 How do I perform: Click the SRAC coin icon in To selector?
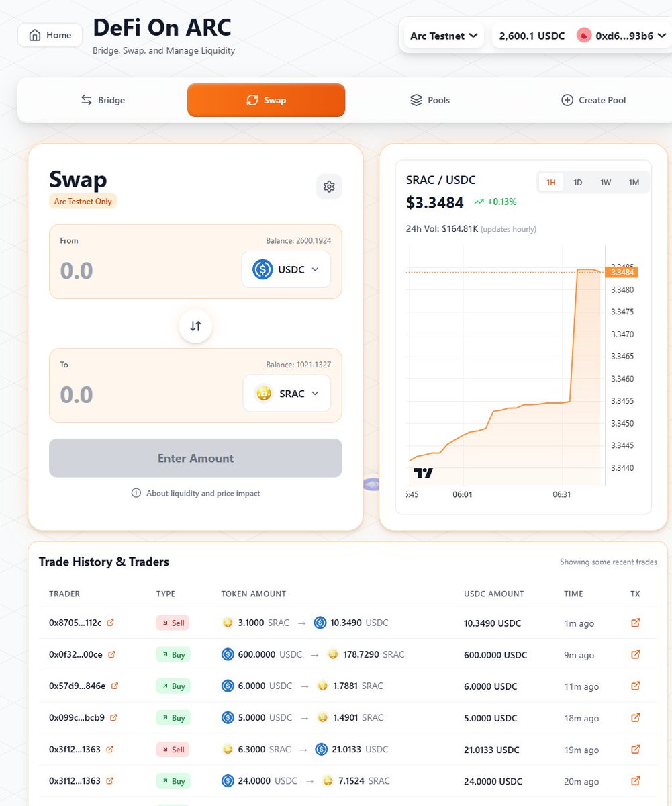tap(264, 394)
